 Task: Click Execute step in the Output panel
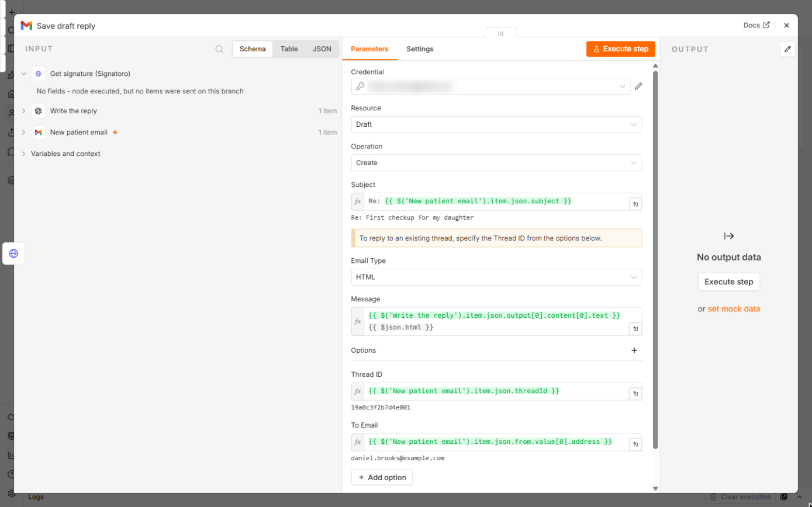point(729,282)
